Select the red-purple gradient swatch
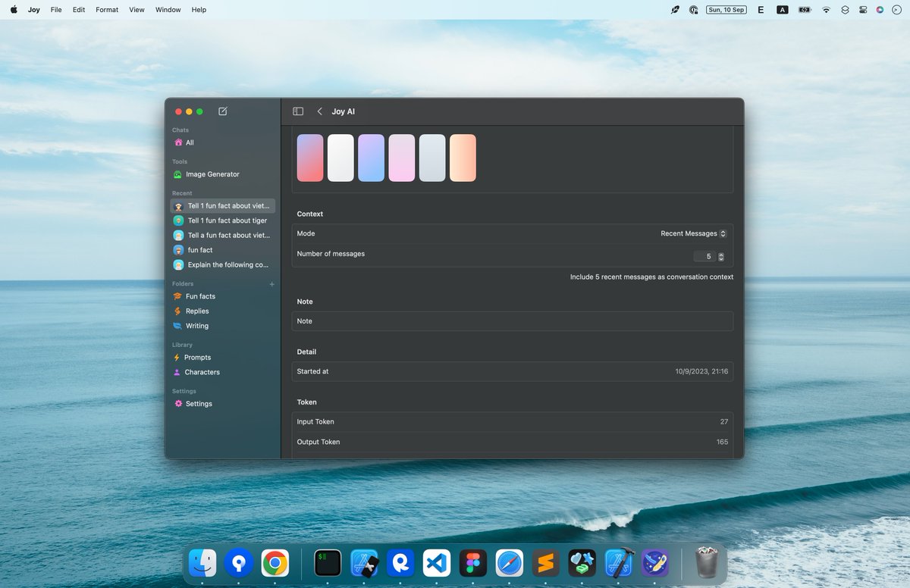 pyautogui.click(x=310, y=158)
